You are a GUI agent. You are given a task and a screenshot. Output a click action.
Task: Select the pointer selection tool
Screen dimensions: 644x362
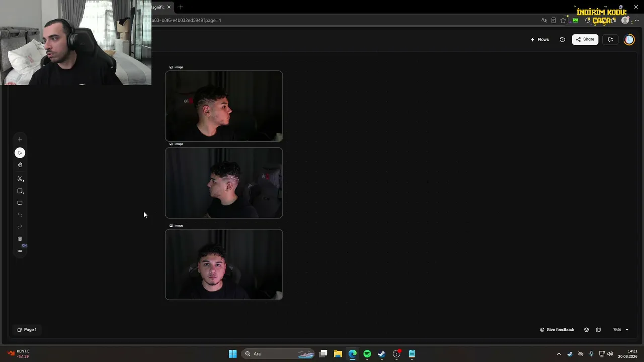[x=20, y=153]
